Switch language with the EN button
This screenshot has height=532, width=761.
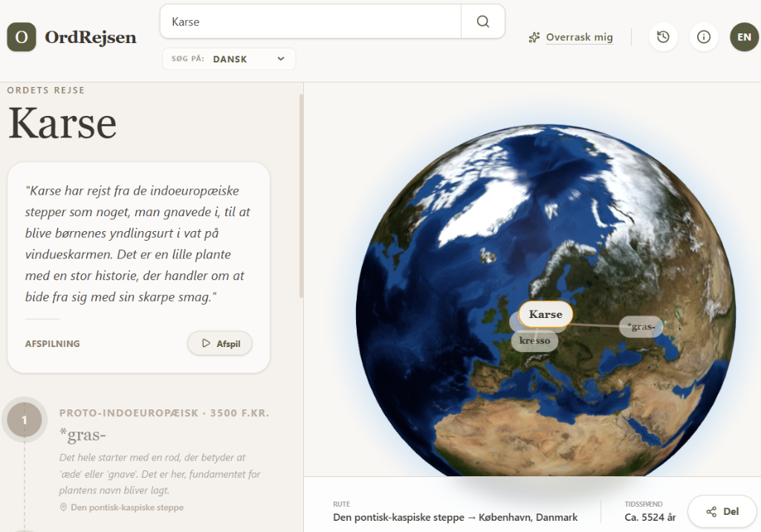pyautogui.click(x=744, y=37)
